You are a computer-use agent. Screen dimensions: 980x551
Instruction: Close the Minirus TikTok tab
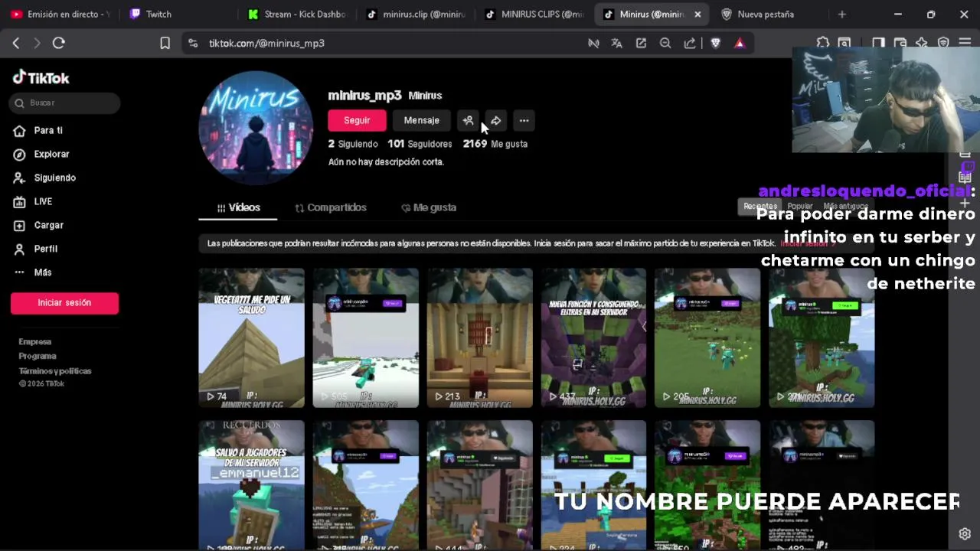[697, 14]
